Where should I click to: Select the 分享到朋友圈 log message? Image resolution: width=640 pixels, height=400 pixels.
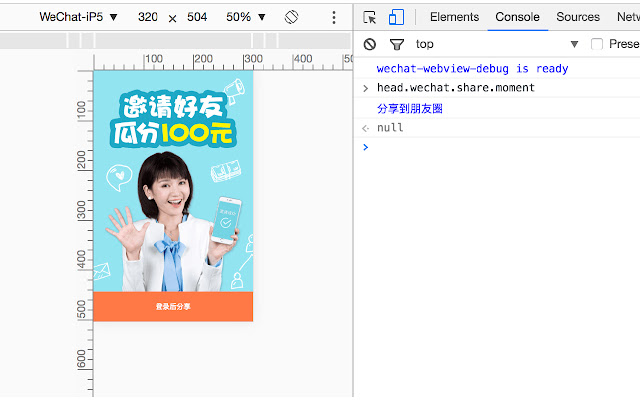point(410,109)
